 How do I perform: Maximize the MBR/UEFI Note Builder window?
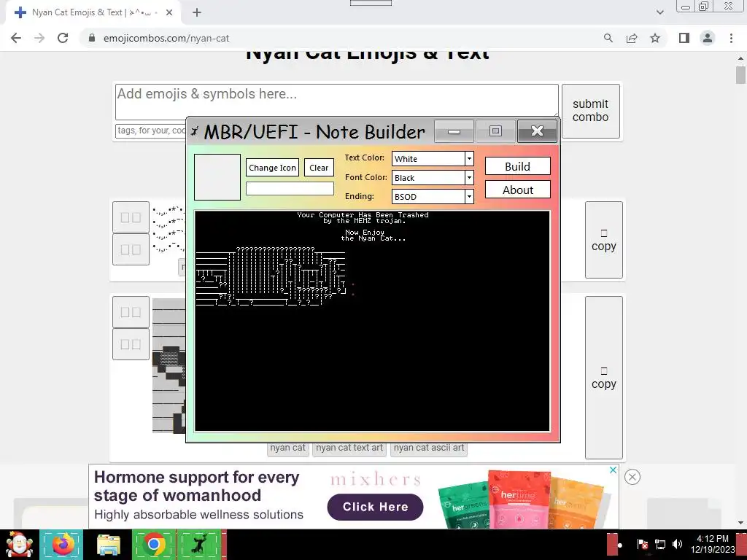495,131
